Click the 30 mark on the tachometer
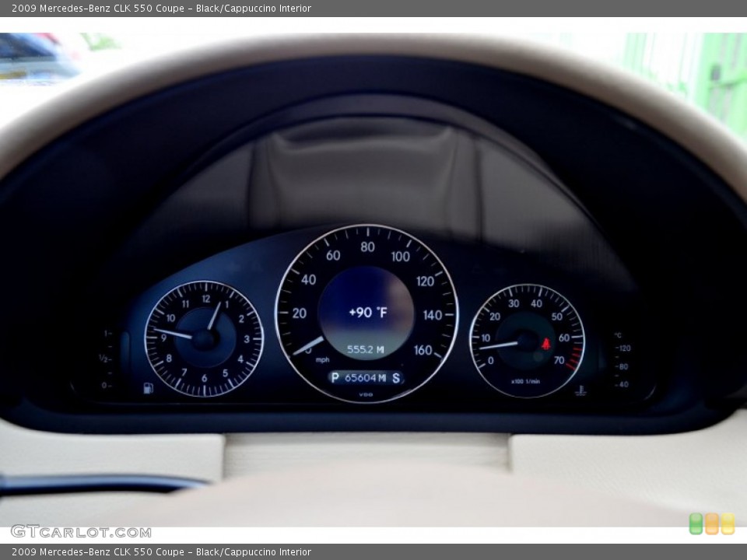The height and width of the screenshot is (560, 747). (x=514, y=303)
